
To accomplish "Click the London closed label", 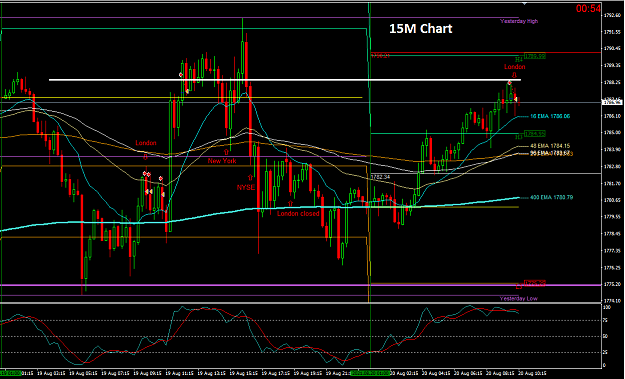I will [x=298, y=214].
